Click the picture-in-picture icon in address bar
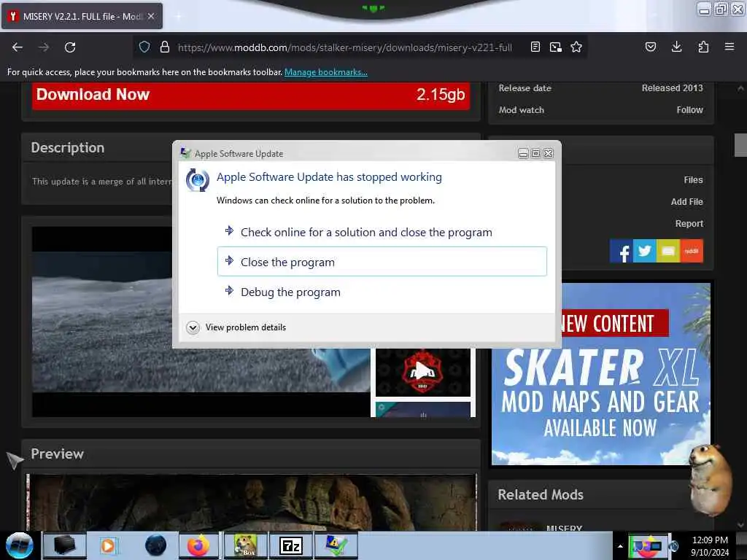This screenshot has width=747, height=560. click(555, 47)
